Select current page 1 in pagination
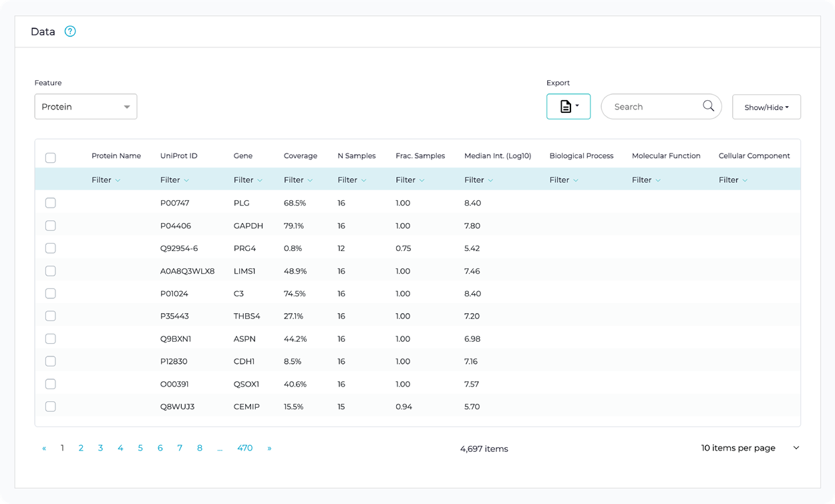Viewport: 835px width, 504px height. pos(62,448)
